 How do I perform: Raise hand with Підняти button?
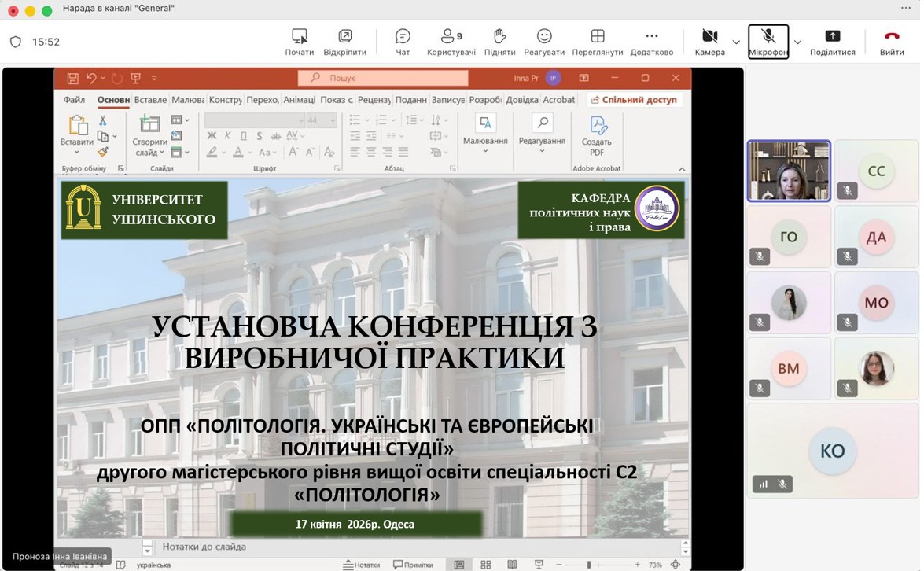click(499, 42)
